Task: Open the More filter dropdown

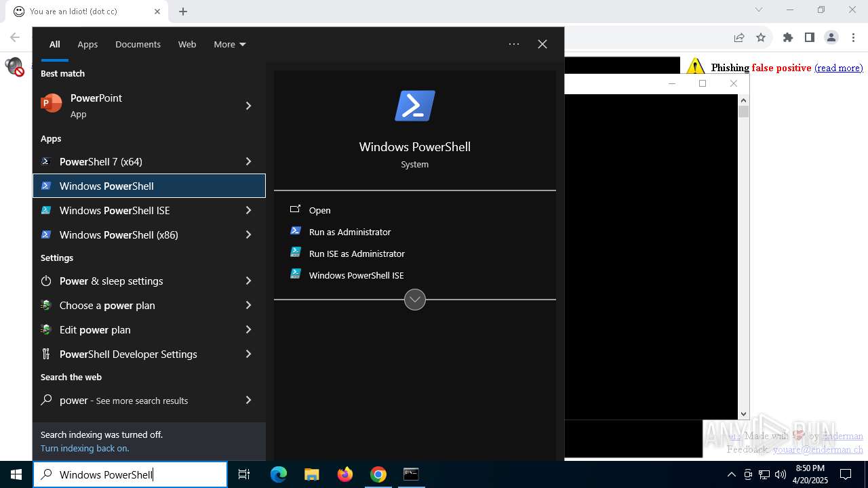Action: pyautogui.click(x=230, y=44)
